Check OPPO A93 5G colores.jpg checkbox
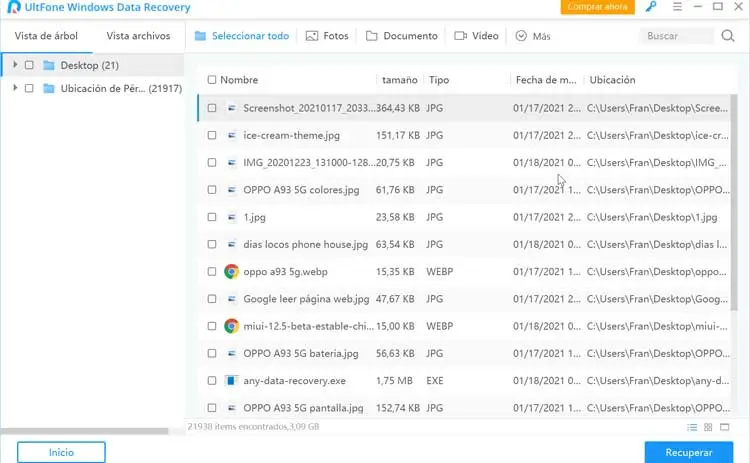The height and width of the screenshot is (463, 750). click(212, 190)
